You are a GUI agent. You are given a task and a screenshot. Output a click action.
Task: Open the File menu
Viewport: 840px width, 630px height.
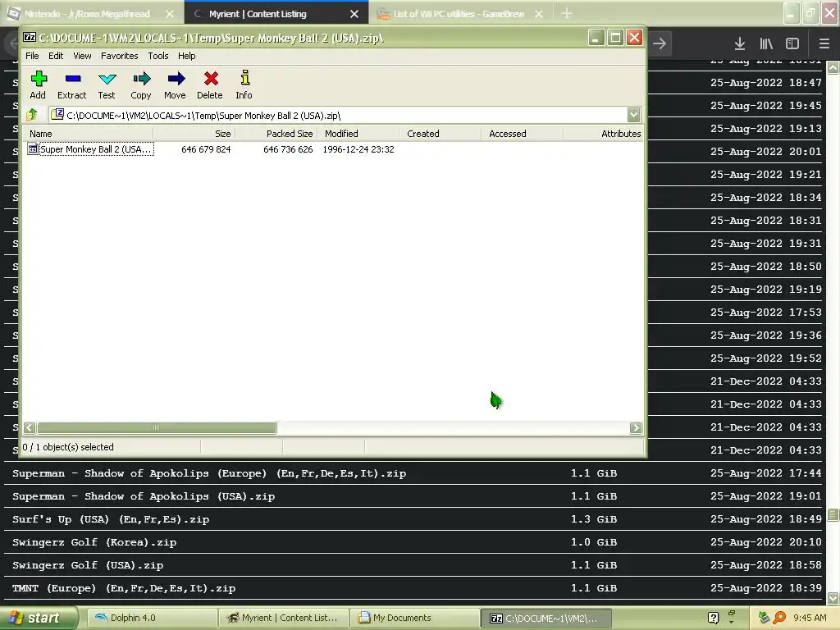pos(32,56)
